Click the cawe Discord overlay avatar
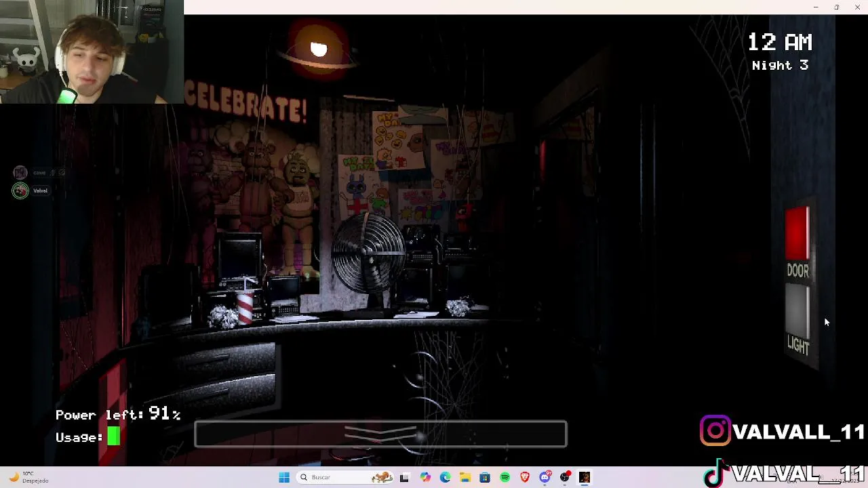The width and height of the screenshot is (868, 488). (20, 173)
